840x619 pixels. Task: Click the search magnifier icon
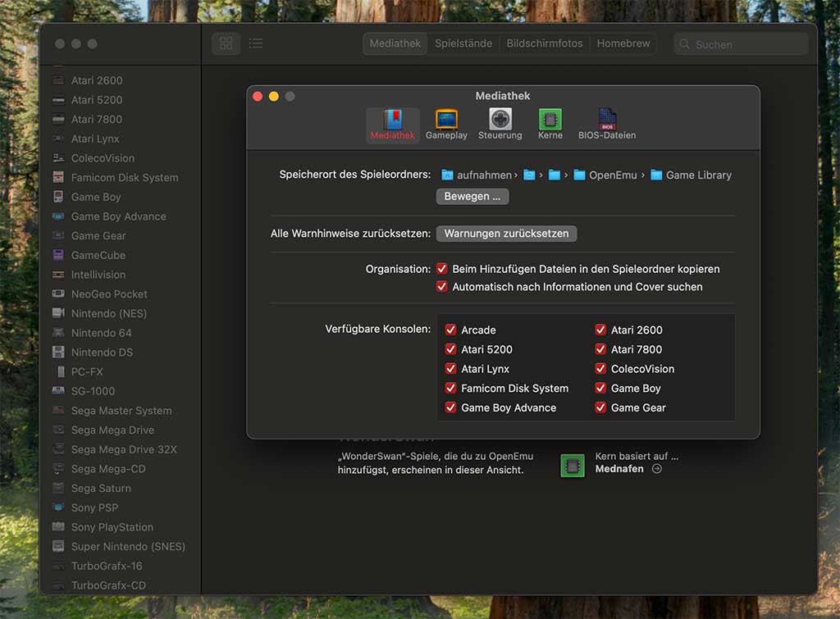pyautogui.click(x=684, y=44)
